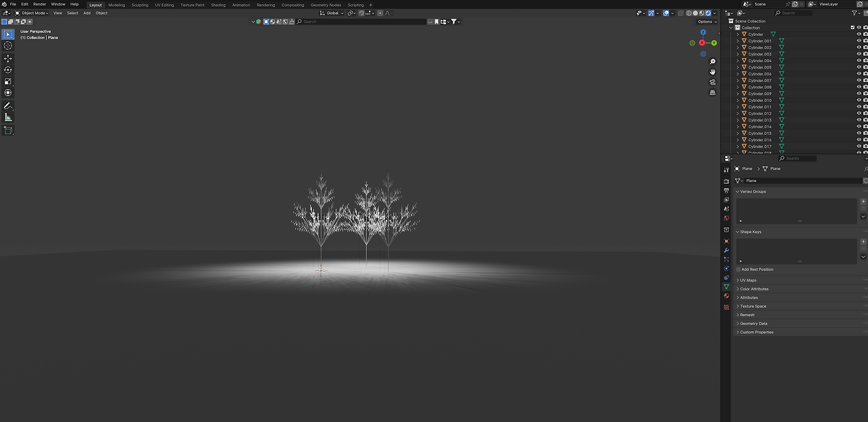Activate the Select Box tool
This screenshot has width=868, height=422.
pos(8,34)
